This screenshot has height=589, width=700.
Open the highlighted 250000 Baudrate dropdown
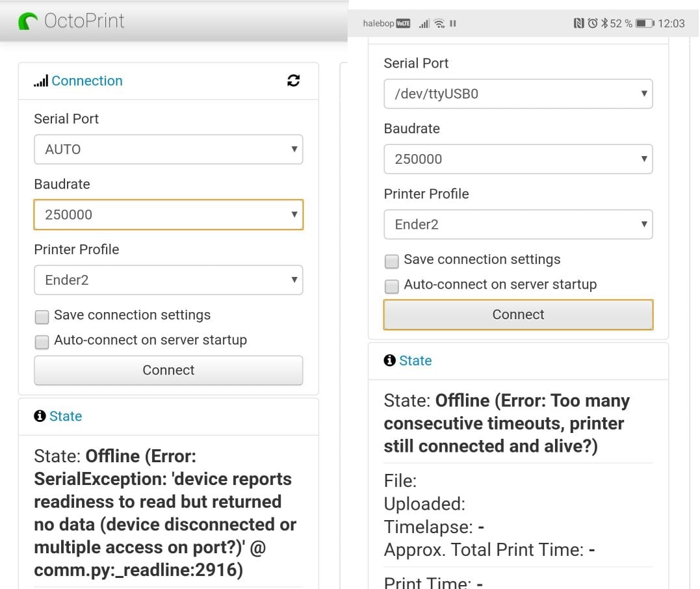click(168, 215)
